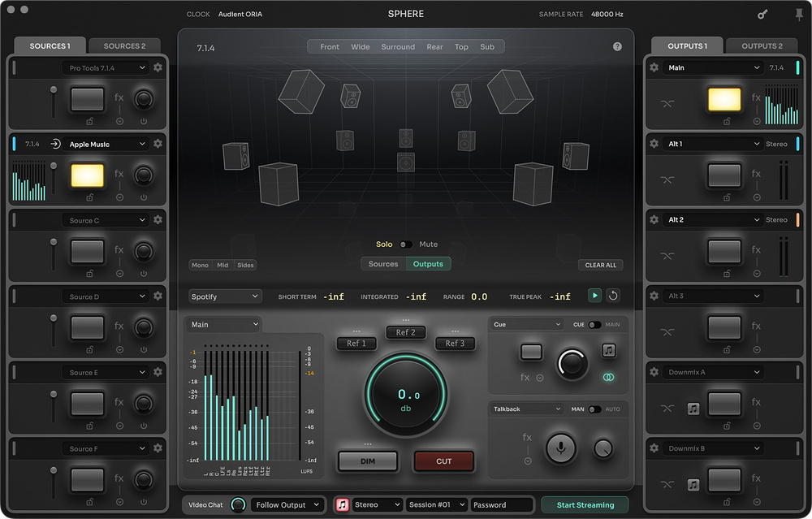Switch to the Outputs 2 tab
This screenshot has width=812, height=519.
click(762, 46)
